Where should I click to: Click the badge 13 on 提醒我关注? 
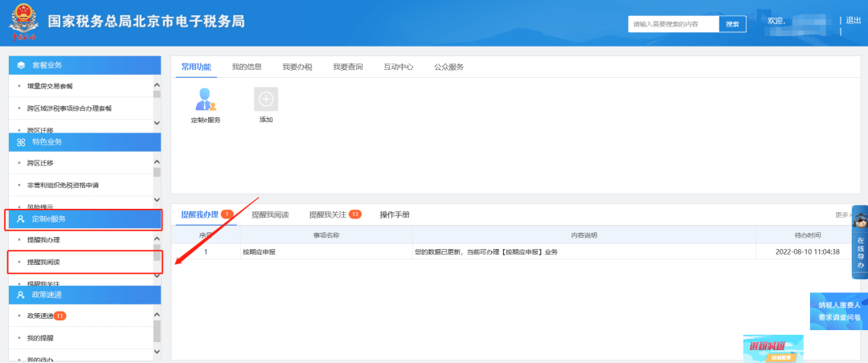point(355,214)
